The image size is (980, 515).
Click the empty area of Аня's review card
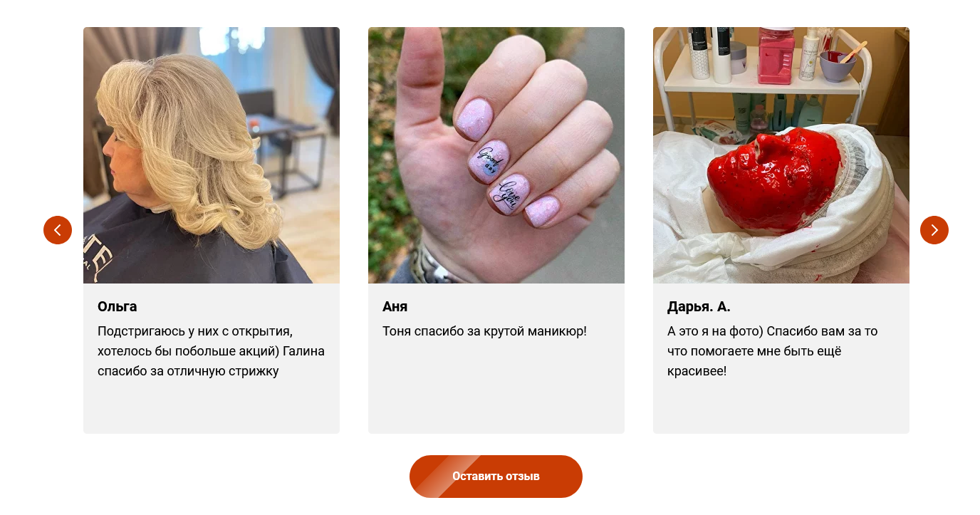(x=496, y=392)
